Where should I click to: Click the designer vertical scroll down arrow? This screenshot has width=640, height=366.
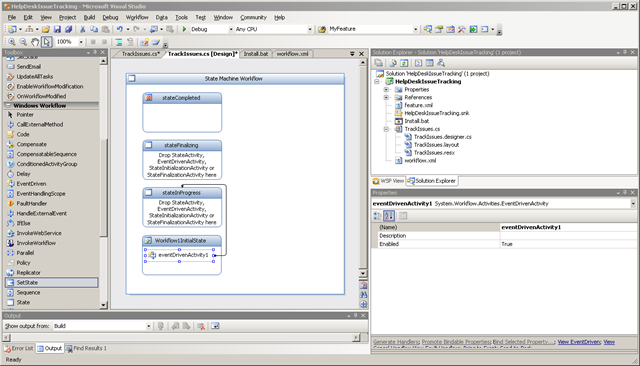363,273
